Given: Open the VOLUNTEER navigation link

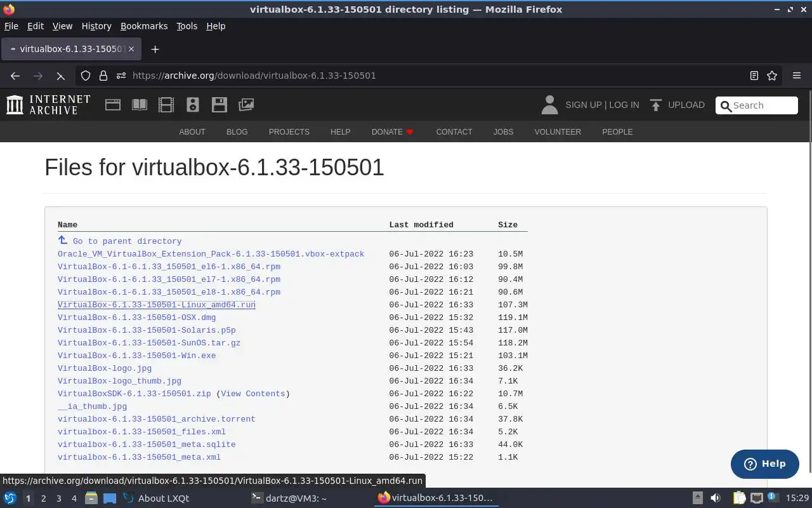Looking at the screenshot, I should click(558, 132).
